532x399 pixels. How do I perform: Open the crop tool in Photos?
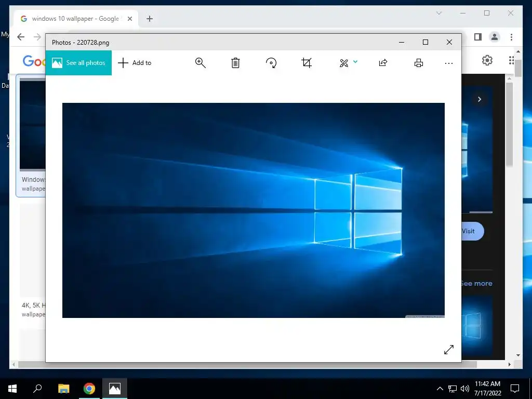click(307, 63)
